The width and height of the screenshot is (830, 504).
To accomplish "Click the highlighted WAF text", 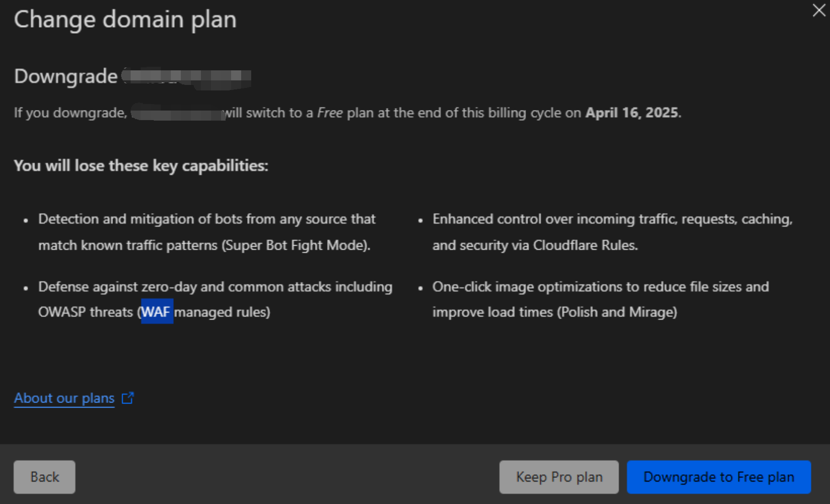I will (156, 312).
